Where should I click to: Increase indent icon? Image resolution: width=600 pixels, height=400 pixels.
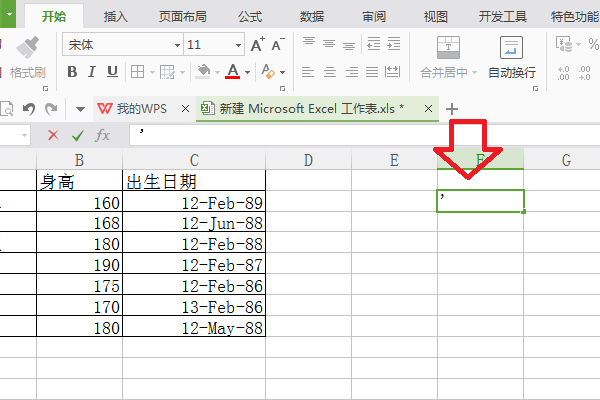[394, 44]
